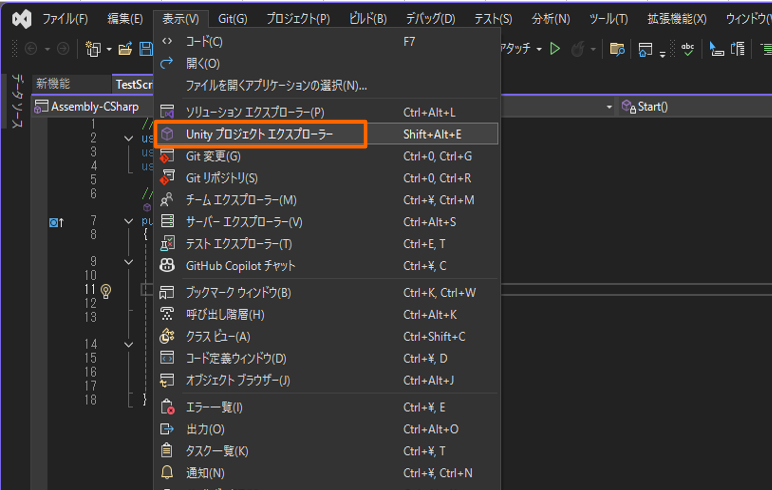Collapse the code region at line 14

(x=129, y=344)
